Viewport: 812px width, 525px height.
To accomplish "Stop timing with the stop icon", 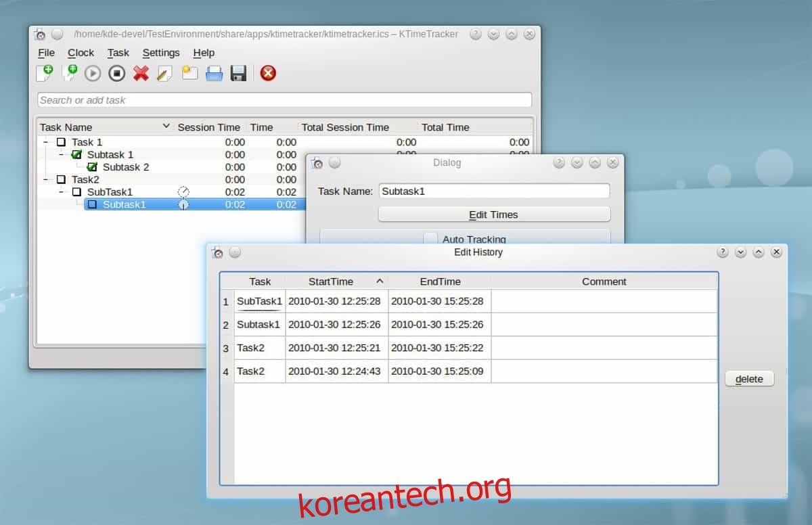I will point(117,74).
